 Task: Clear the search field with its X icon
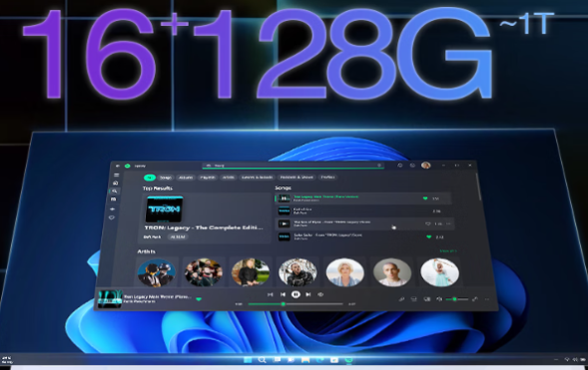click(x=379, y=166)
